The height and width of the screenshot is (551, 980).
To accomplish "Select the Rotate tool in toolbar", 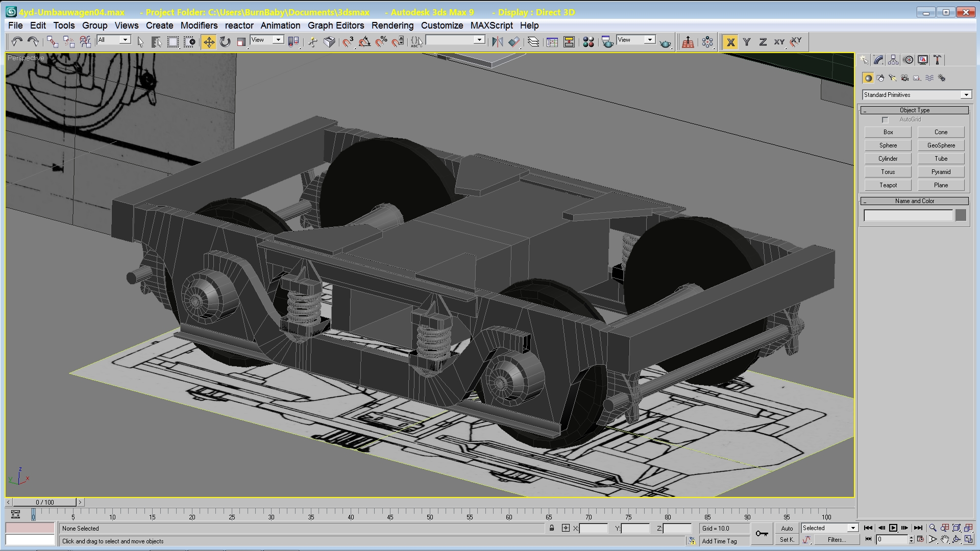I will 225,42.
